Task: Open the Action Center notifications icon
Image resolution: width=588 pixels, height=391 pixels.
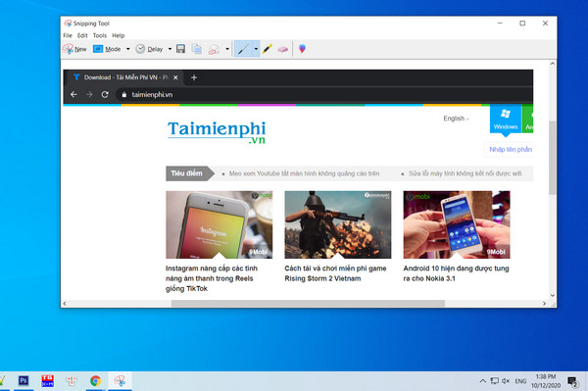Action: click(x=572, y=381)
